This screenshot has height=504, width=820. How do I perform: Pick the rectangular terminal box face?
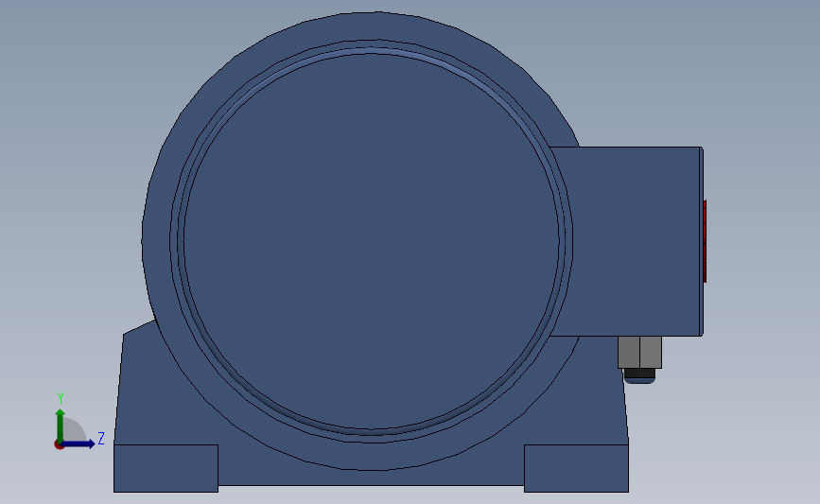click(638, 241)
